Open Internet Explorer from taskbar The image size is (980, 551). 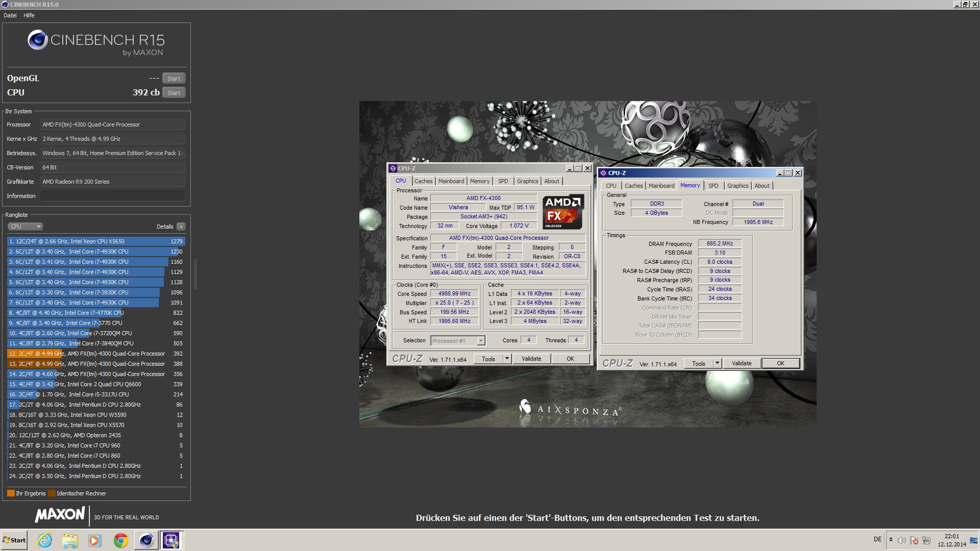coord(45,540)
